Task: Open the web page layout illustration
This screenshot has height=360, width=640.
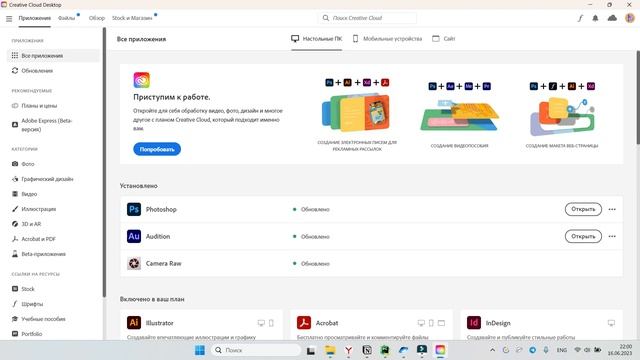Action: coord(562,116)
